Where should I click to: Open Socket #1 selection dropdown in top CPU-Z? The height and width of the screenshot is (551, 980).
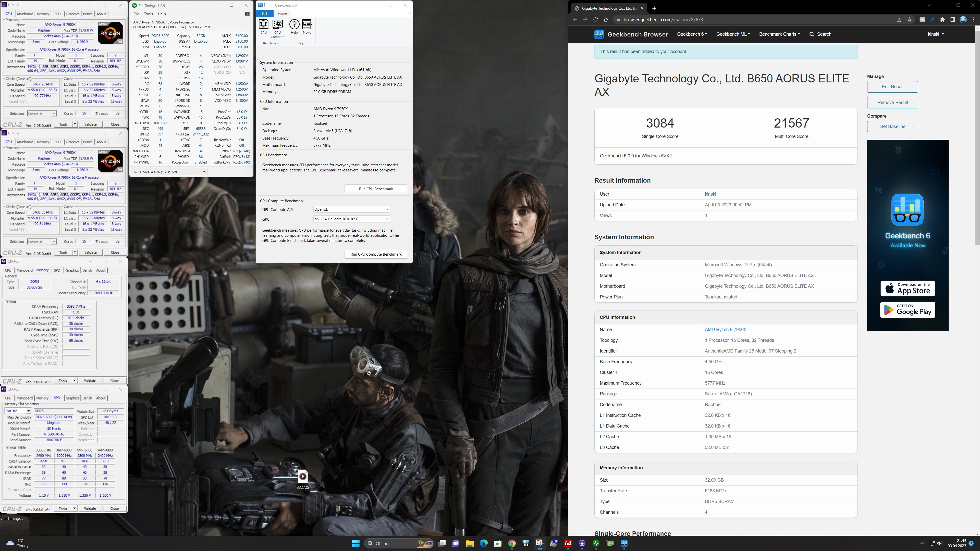tap(41, 114)
